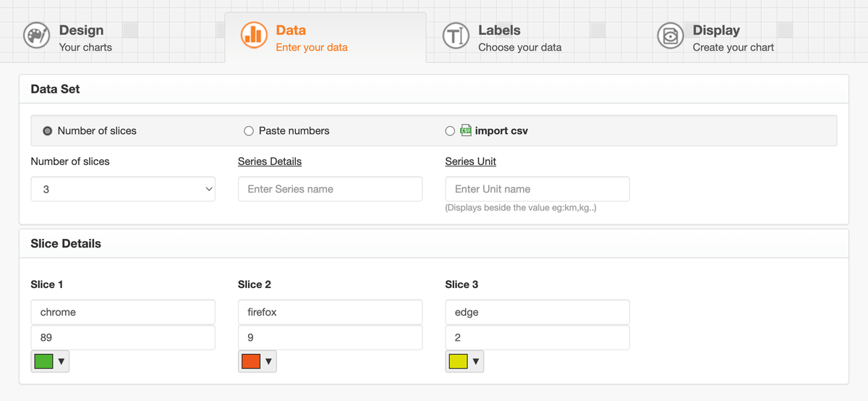Click the Display eye icon
Image resolution: width=868 pixels, height=401 pixels.
point(670,36)
